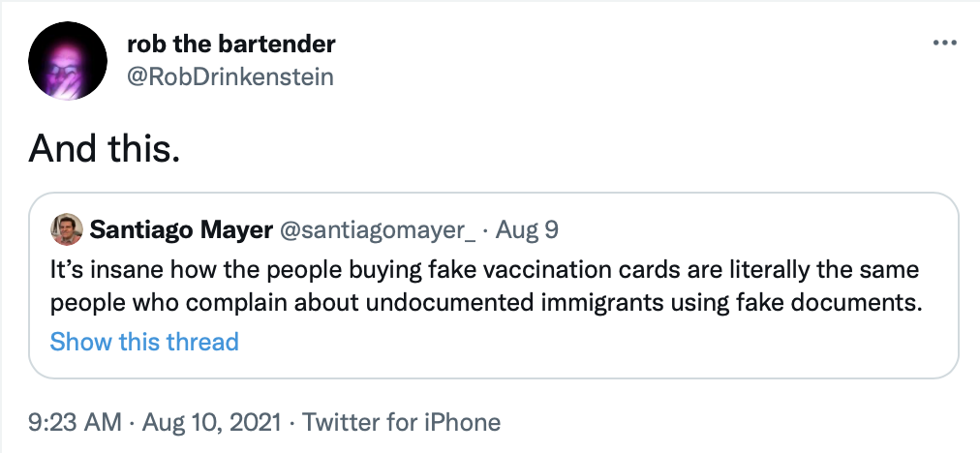This screenshot has height=453, width=980.
Task: Select the @santiagomayer_ handle
Action: (377, 230)
